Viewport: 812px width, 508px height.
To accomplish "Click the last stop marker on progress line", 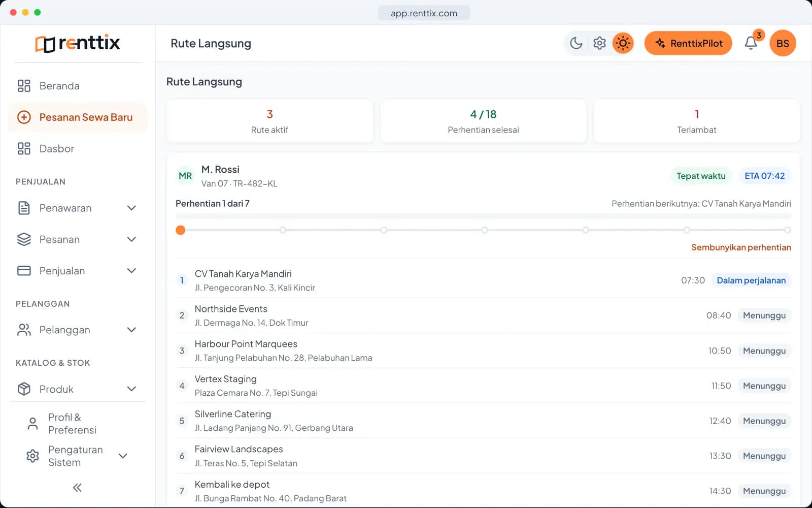I will tap(787, 230).
